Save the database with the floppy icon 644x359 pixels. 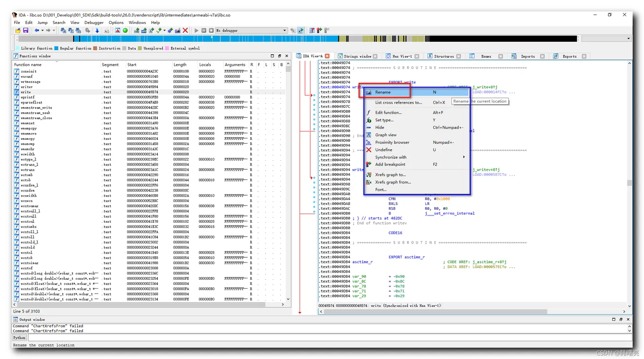click(25, 30)
